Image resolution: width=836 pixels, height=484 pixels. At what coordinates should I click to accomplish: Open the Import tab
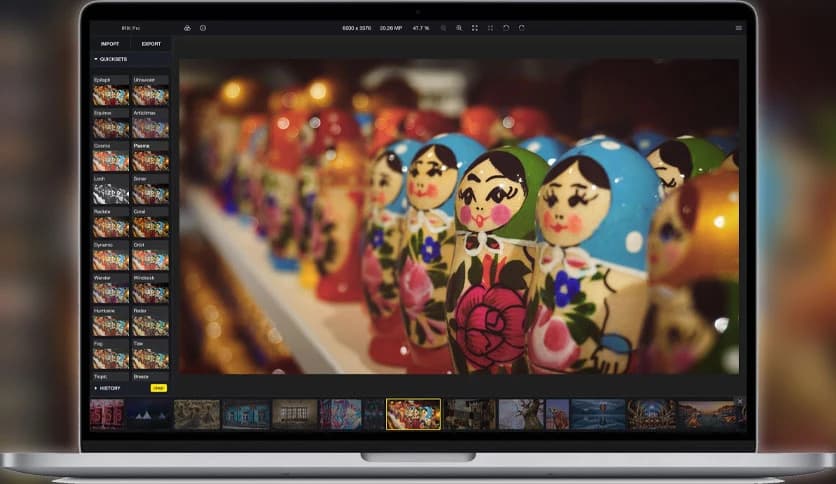[110, 44]
